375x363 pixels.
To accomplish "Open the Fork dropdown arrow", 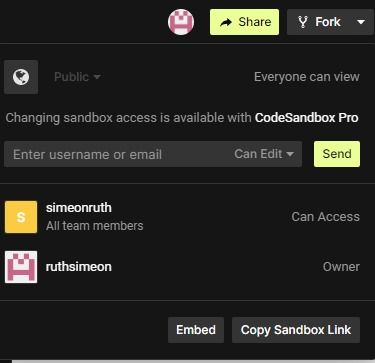I will [361, 22].
